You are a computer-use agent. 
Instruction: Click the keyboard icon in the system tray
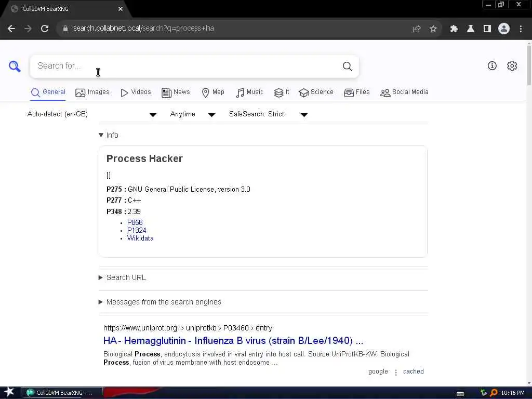click(460, 393)
